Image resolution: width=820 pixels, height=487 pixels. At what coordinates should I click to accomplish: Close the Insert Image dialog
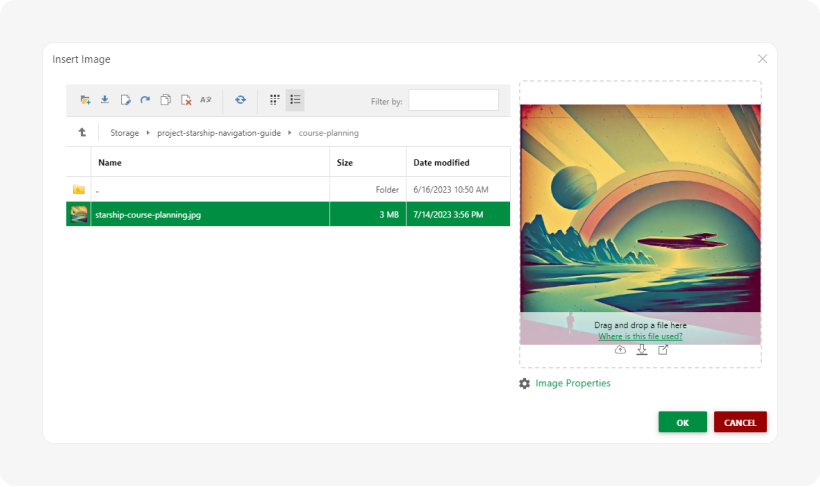click(x=762, y=59)
